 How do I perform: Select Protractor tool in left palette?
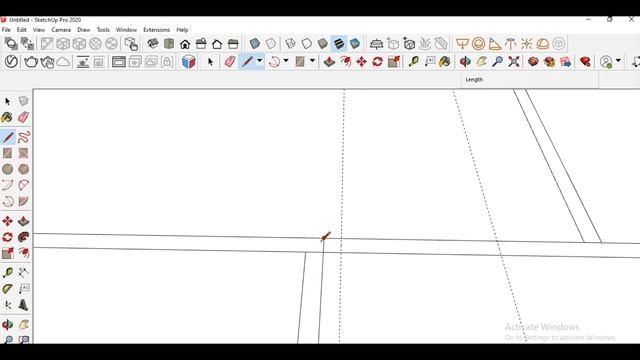[7, 289]
